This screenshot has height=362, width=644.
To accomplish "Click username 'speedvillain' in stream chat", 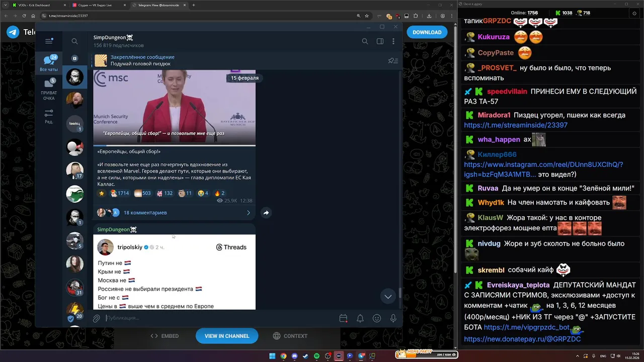I will 507,92.
